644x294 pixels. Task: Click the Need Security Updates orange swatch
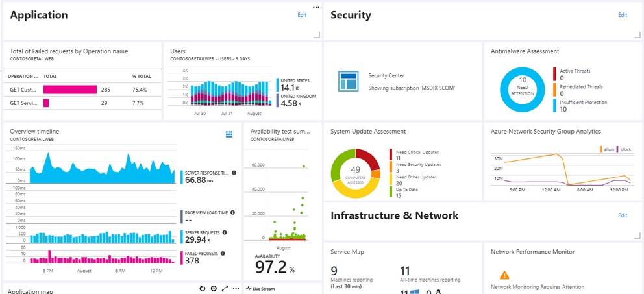point(391,167)
